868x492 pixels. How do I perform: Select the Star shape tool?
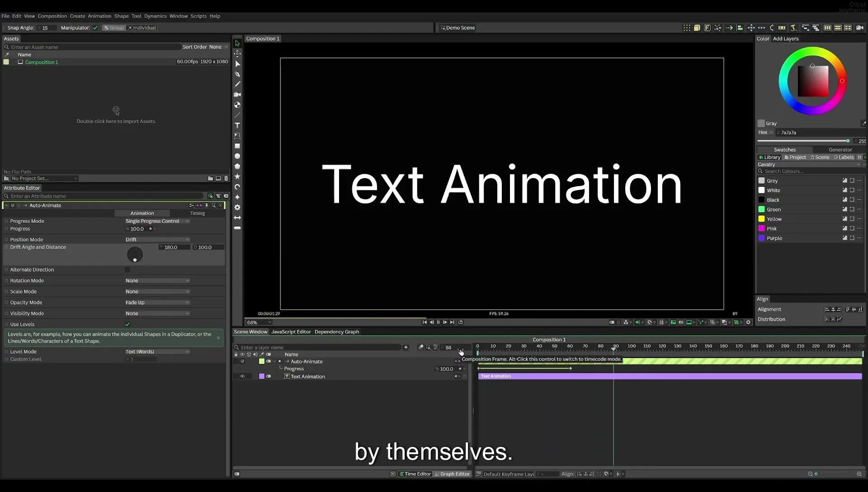click(x=237, y=176)
